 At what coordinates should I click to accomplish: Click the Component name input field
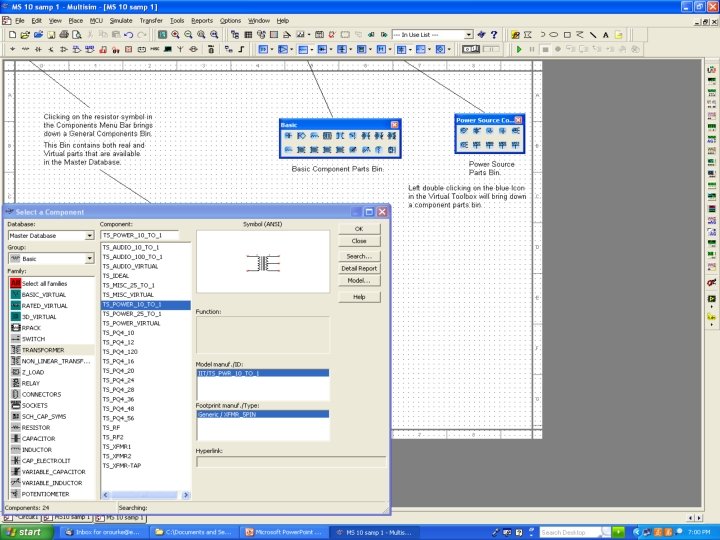pyautogui.click(x=140, y=235)
